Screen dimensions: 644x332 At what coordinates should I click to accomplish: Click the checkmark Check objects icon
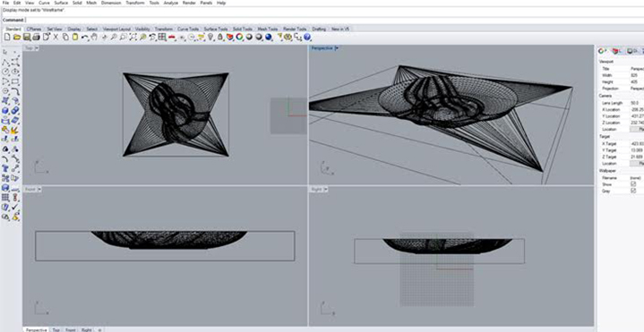pyautogui.click(x=15, y=207)
